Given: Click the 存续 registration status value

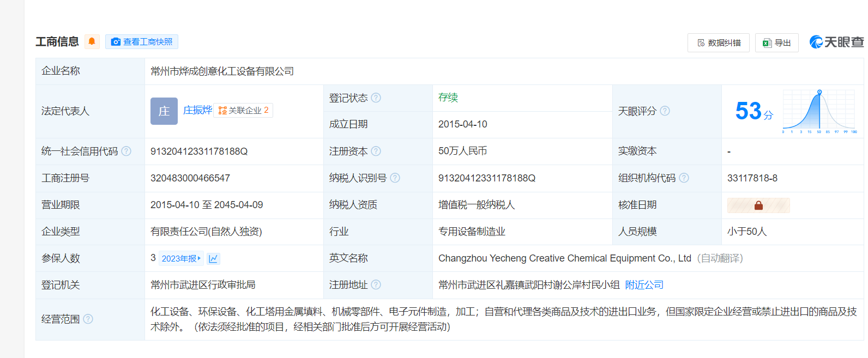Looking at the screenshot, I should tap(448, 98).
